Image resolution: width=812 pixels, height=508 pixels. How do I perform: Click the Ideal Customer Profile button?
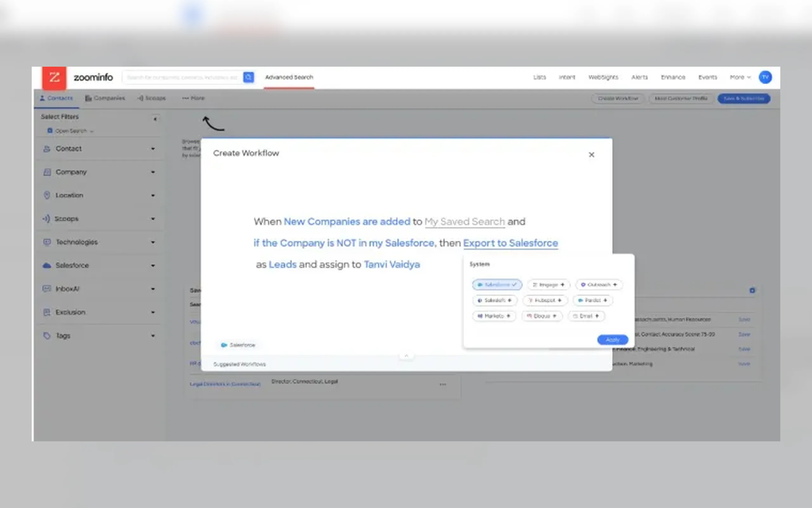coord(681,98)
